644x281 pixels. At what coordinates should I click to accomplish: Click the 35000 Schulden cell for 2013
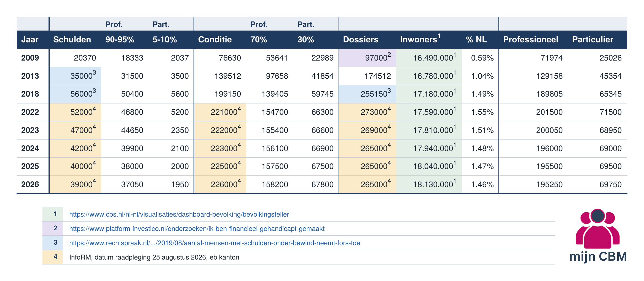(x=75, y=76)
